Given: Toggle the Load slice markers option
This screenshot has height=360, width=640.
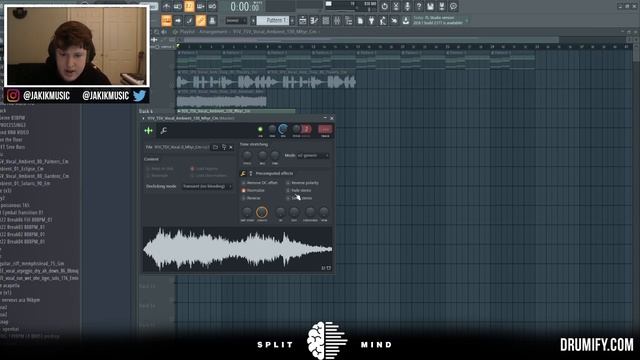Looking at the screenshot, I should (x=209, y=176).
